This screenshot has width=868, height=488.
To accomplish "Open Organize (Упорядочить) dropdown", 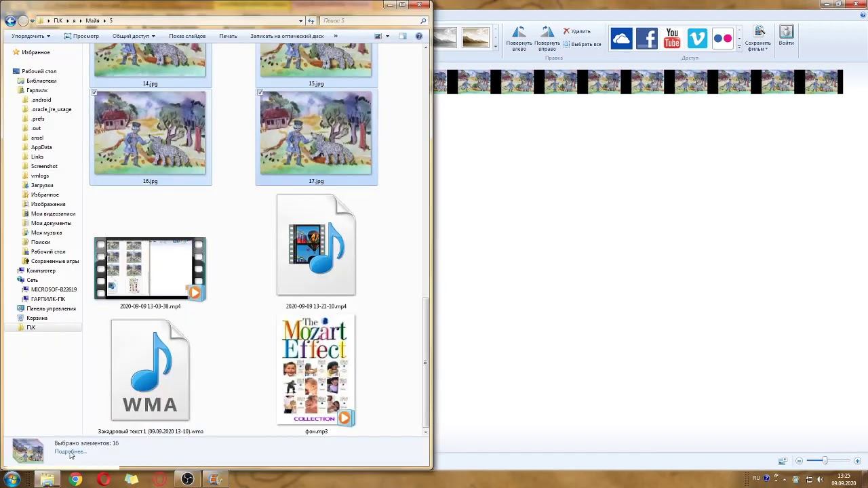I will (31, 36).
